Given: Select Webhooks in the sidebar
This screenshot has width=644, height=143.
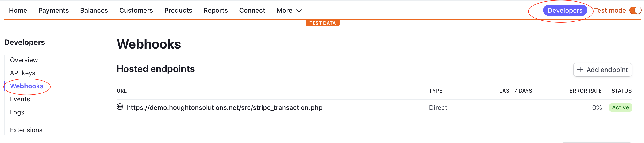Looking at the screenshot, I should 26,86.
